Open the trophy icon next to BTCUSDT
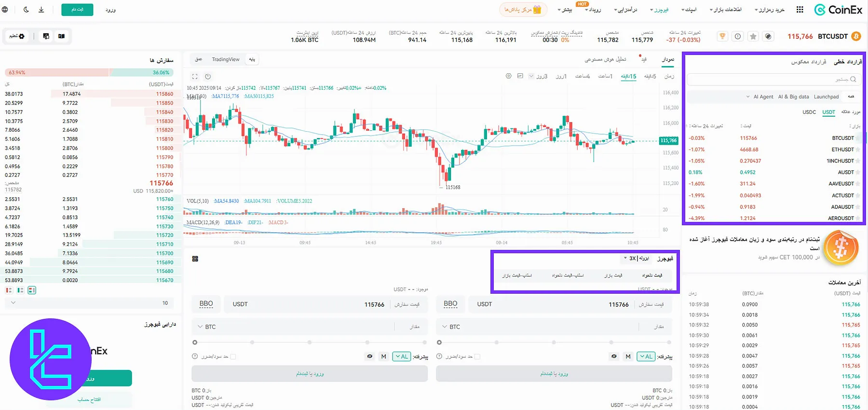Viewport: 868px width, 410px height. [722, 37]
